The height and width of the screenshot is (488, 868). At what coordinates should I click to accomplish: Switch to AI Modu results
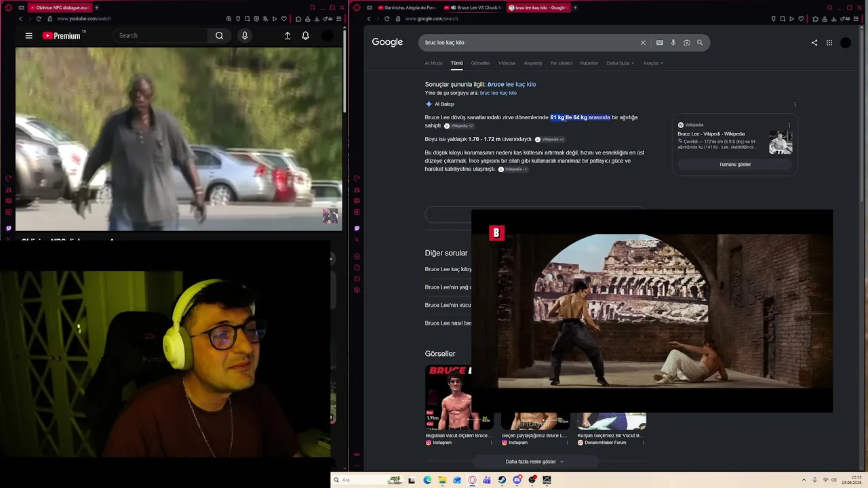coord(433,63)
